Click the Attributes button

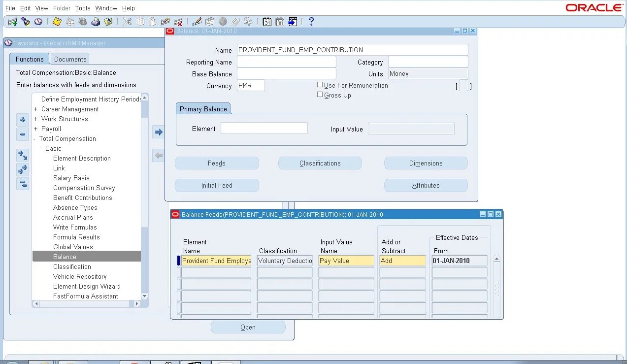click(426, 185)
